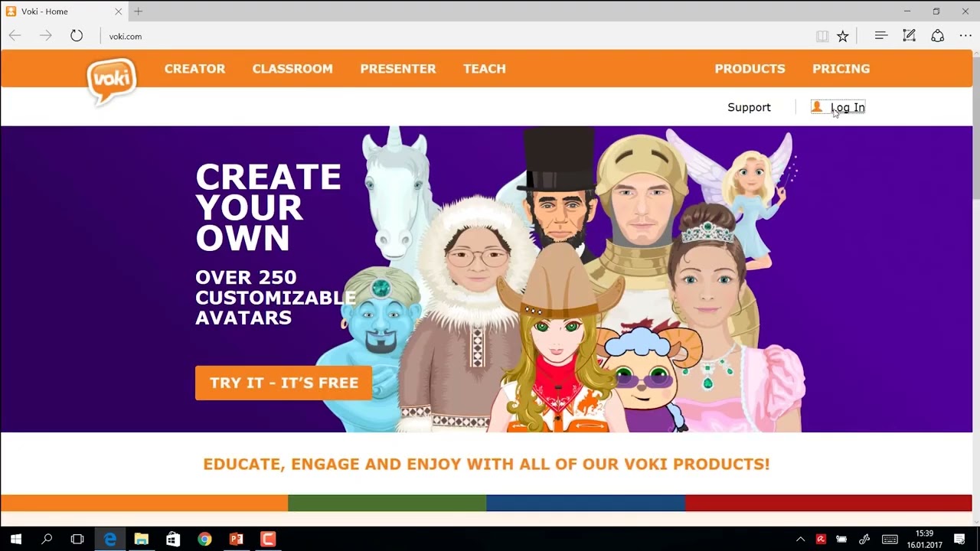Click the Share icon in Edge toolbar
The image size is (980, 551).
click(x=937, y=36)
